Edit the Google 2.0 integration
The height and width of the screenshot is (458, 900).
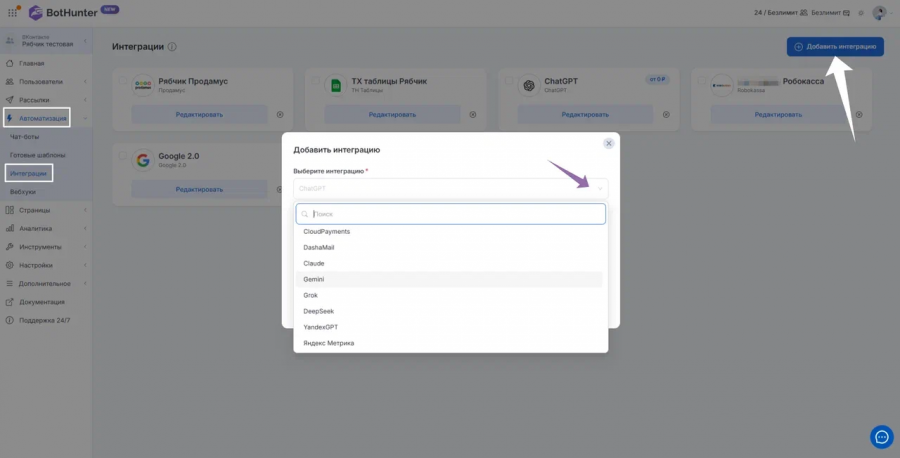click(x=199, y=189)
